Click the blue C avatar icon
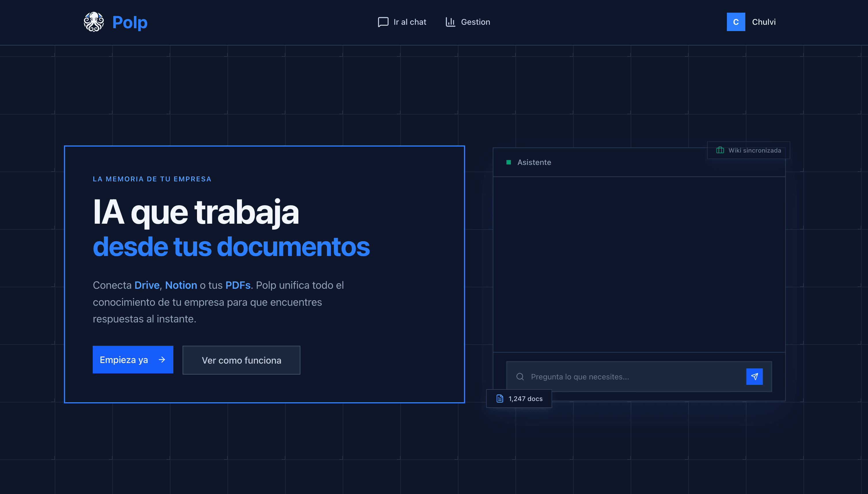The image size is (868, 494). pos(736,22)
